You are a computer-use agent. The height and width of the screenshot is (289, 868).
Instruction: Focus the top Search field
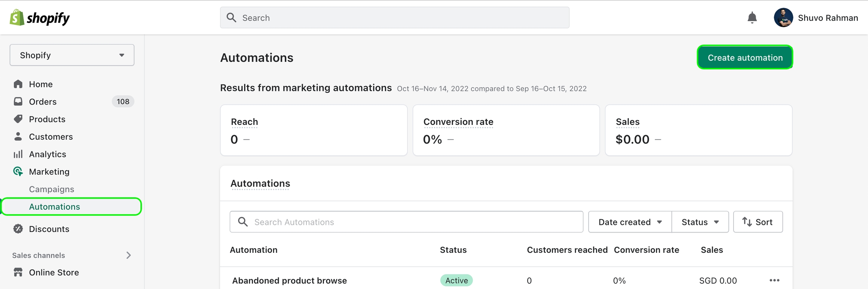click(x=395, y=17)
